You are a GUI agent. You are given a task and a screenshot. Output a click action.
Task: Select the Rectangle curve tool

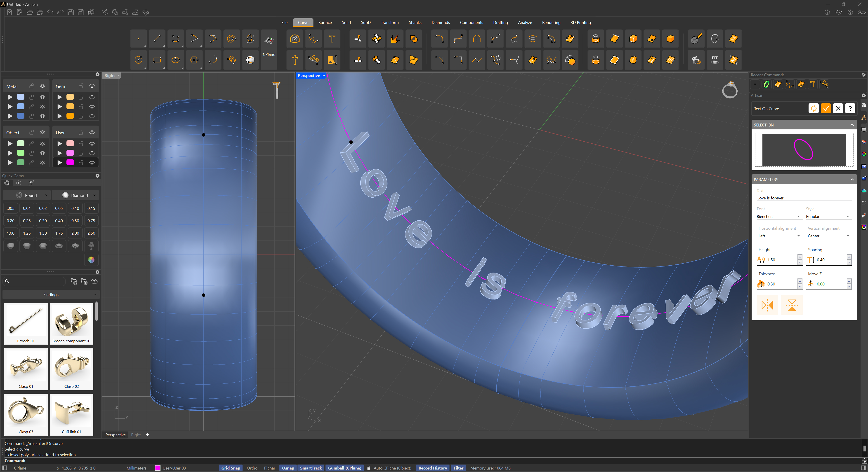pos(157,60)
